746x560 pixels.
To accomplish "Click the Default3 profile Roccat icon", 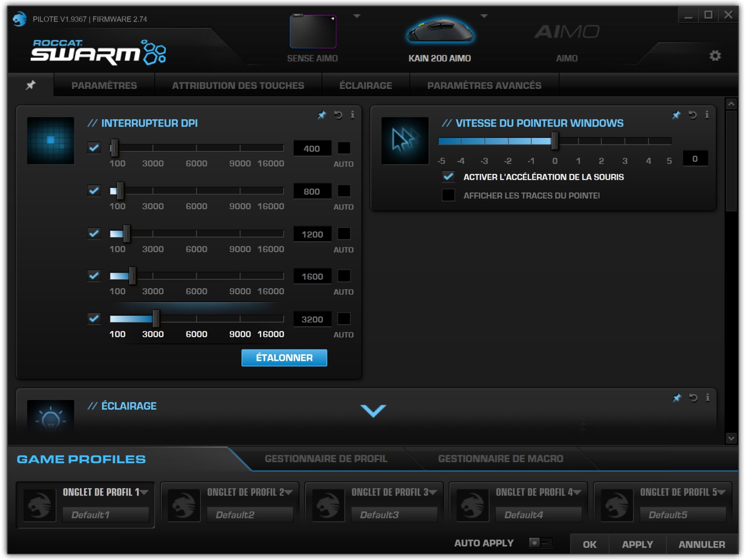I will coord(328,505).
